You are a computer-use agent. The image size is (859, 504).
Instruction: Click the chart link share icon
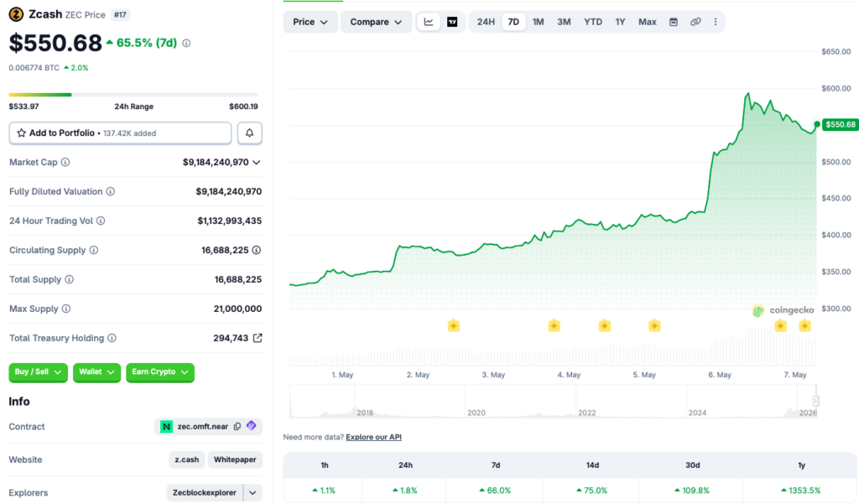click(x=695, y=22)
